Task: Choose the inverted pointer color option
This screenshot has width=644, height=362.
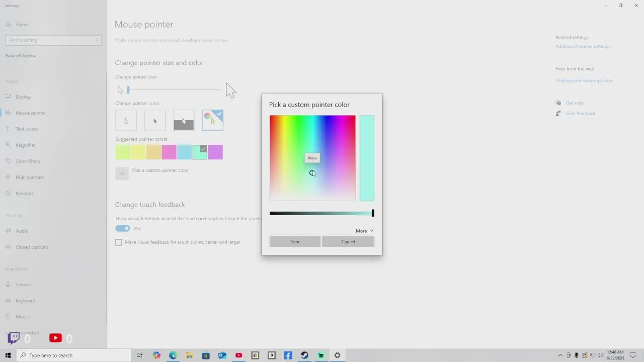Action: [184, 121]
